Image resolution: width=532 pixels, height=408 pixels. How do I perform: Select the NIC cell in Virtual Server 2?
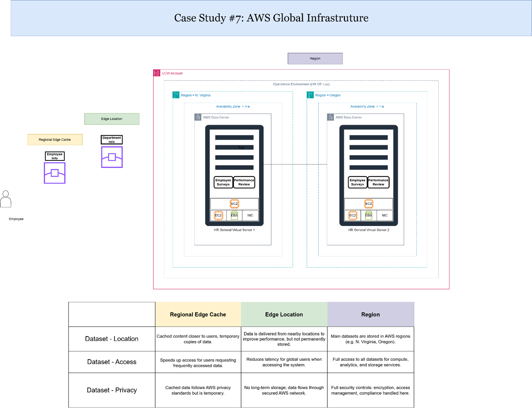[385, 215]
